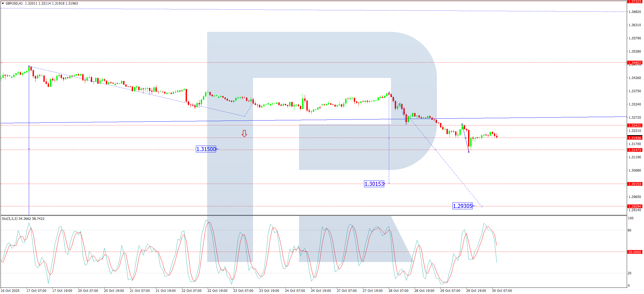Select the blue 1.31500 price label
This screenshot has height=294, width=644.
pyautogui.click(x=206, y=149)
